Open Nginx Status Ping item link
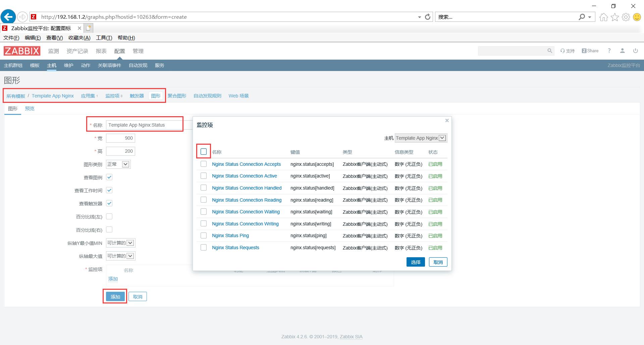 (230, 235)
